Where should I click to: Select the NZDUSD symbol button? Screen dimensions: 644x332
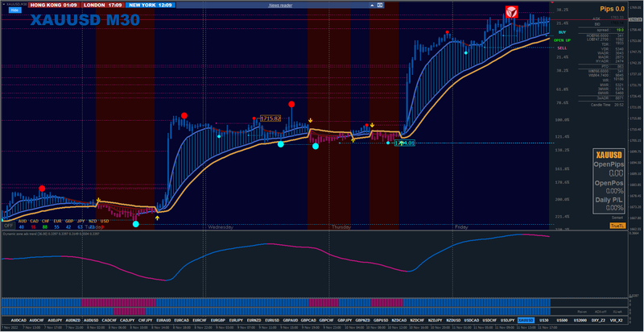point(453,320)
